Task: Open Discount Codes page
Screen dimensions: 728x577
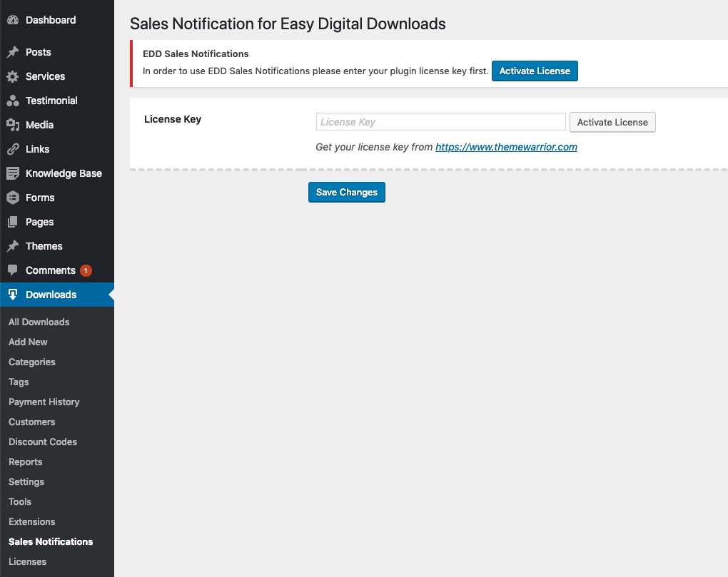Action: (x=43, y=441)
